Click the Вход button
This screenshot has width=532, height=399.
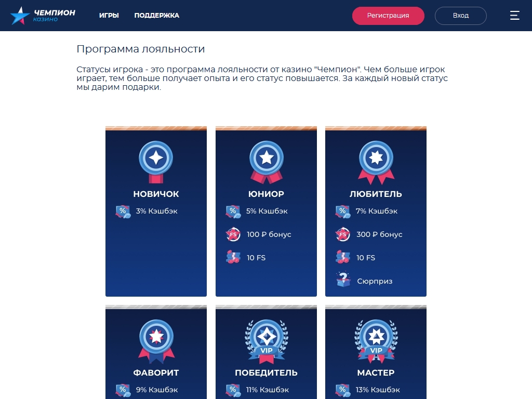(x=461, y=16)
